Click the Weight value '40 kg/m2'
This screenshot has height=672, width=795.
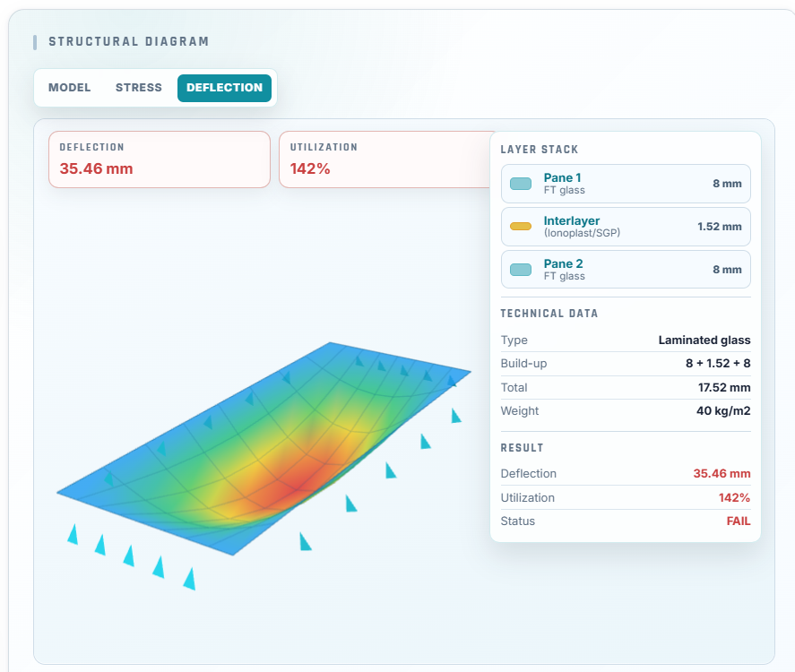[723, 411]
